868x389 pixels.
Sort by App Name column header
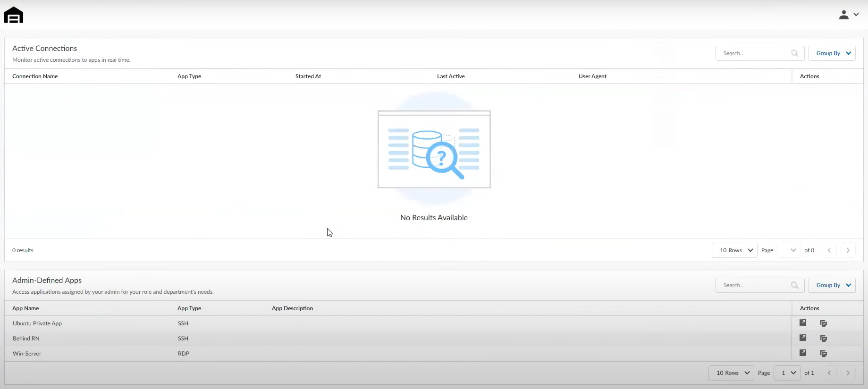(x=25, y=308)
